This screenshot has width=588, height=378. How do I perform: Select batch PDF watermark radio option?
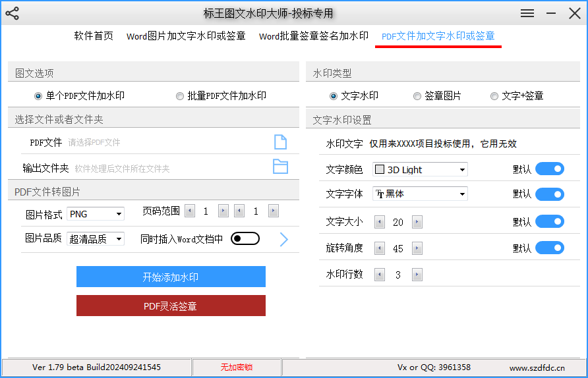(x=180, y=96)
